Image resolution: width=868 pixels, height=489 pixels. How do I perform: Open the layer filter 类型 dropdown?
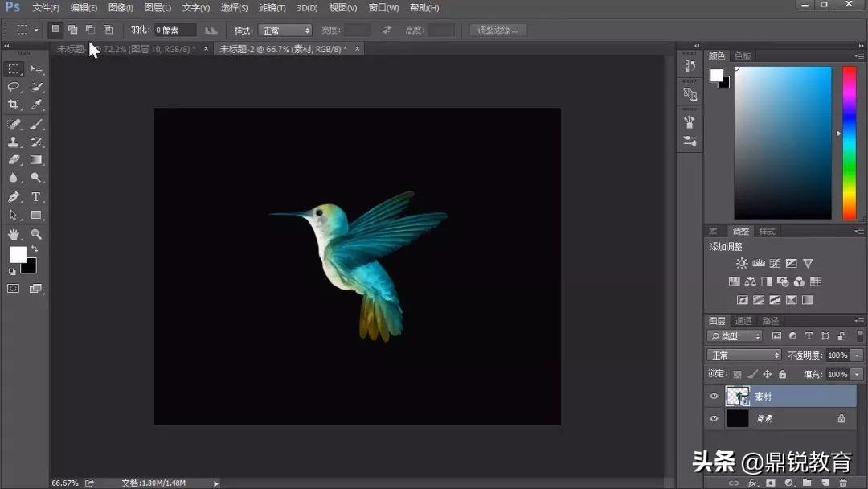(x=735, y=336)
